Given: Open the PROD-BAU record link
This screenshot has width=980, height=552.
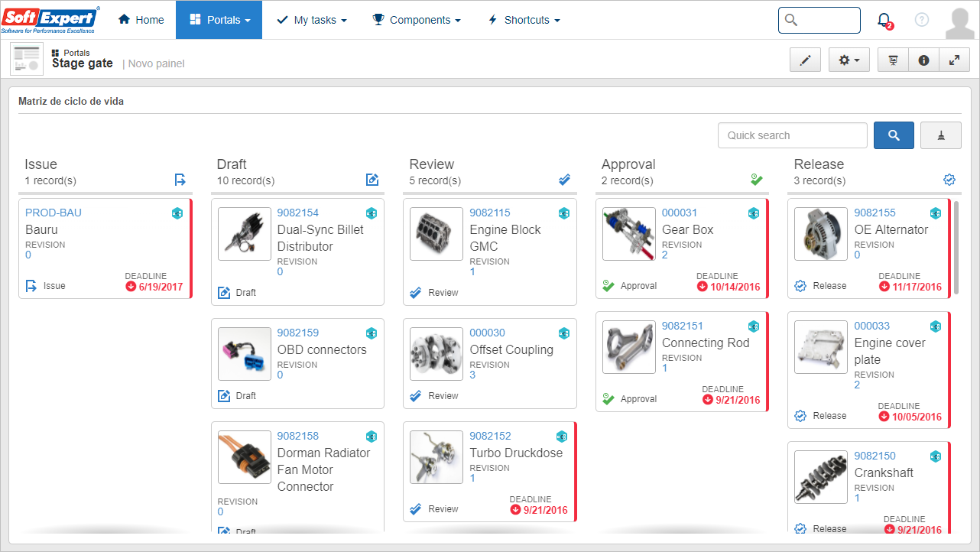Looking at the screenshot, I should point(54,213).
